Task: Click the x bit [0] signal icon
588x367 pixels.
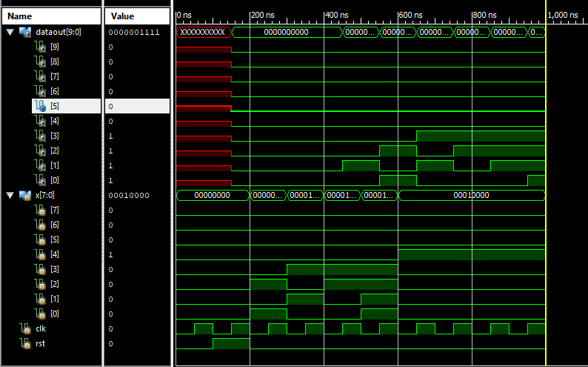Action: coord(40,314)
